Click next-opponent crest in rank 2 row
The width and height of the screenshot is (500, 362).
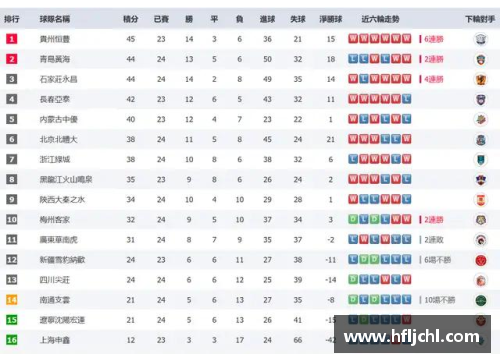click(x=480, y=59)
